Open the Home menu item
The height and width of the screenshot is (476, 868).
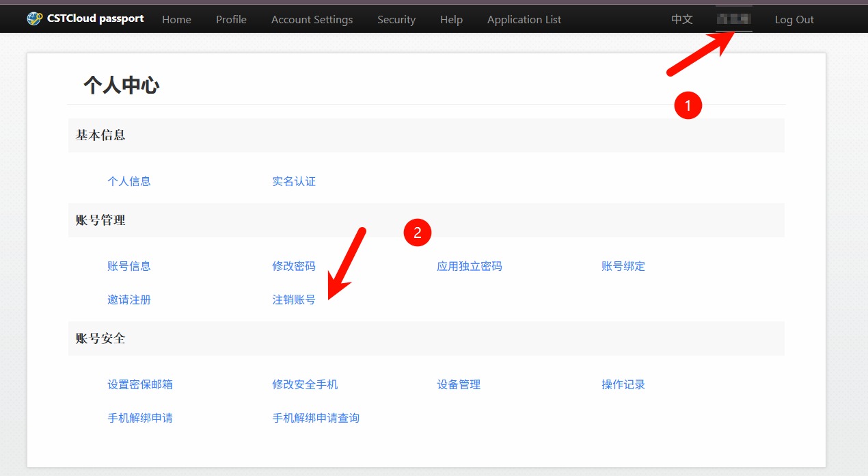point(176,19)
